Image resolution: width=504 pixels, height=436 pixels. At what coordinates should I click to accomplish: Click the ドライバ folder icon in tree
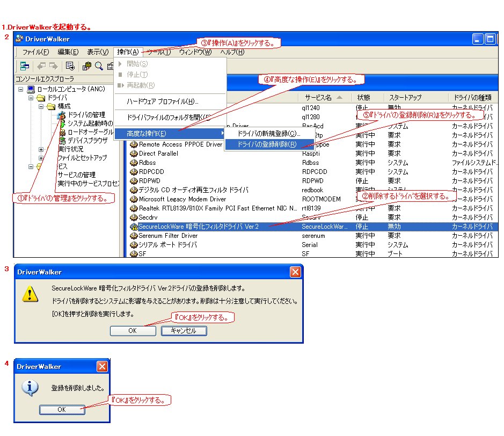pos(41,97)
